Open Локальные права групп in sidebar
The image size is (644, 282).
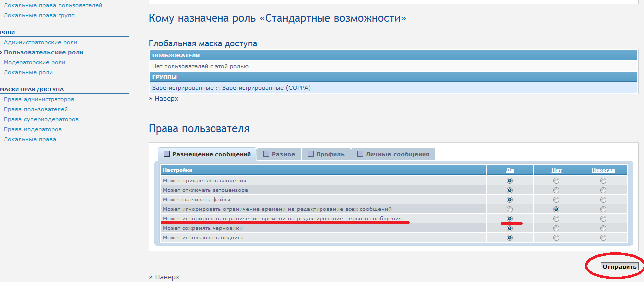tap(39, 15)
